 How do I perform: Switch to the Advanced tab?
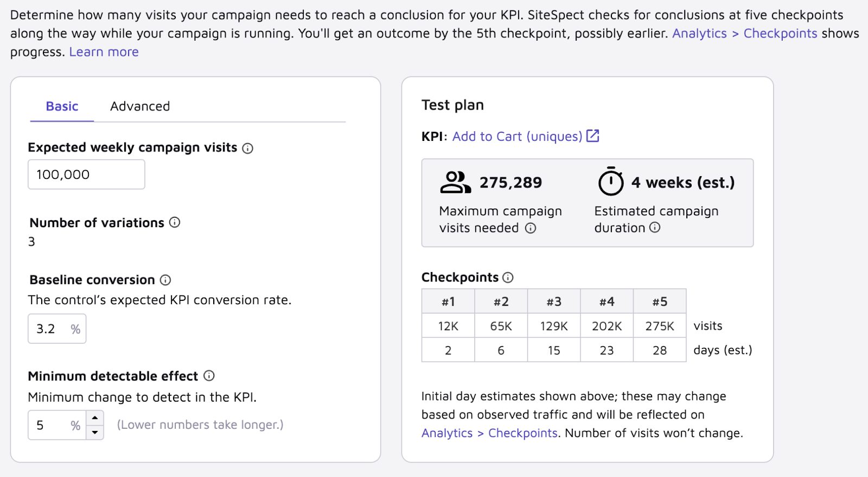point(140,106)
